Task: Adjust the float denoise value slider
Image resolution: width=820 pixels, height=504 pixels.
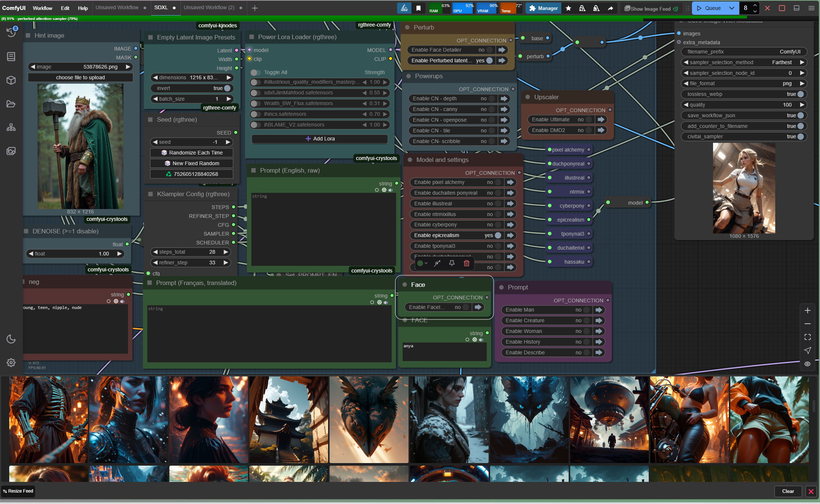Action: click(75, 254)
